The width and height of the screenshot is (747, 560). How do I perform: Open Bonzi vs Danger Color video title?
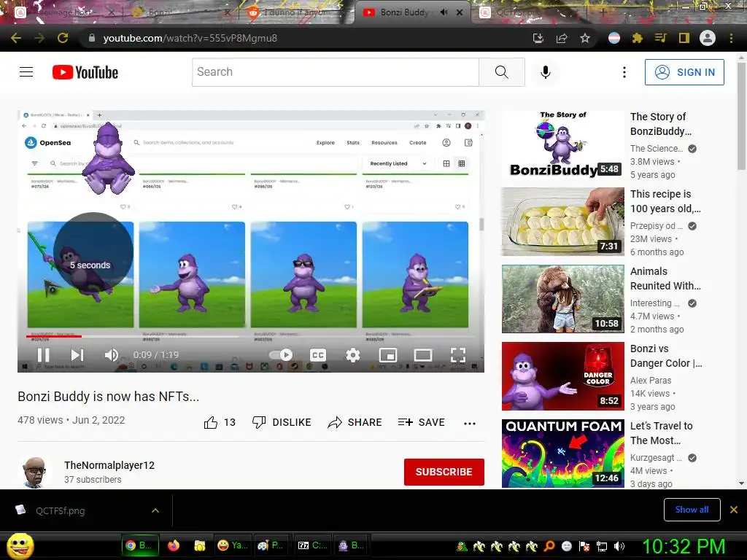666,356
